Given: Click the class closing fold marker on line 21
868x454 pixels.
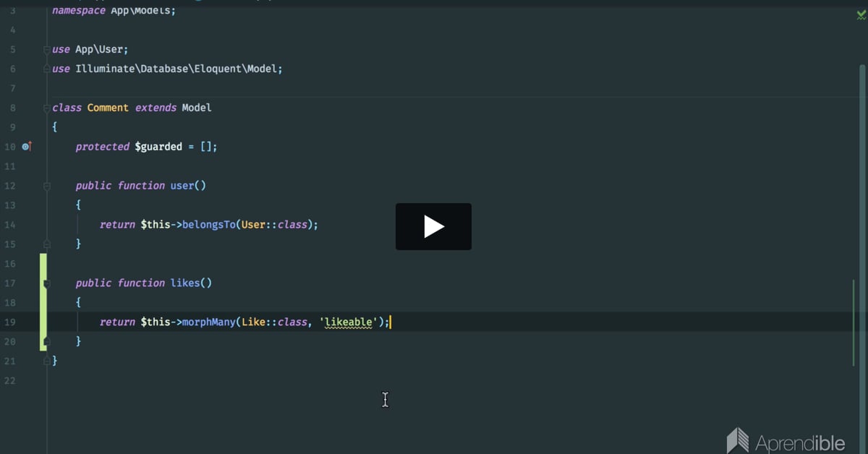Looking at the screenshot, I should [47, 360].
